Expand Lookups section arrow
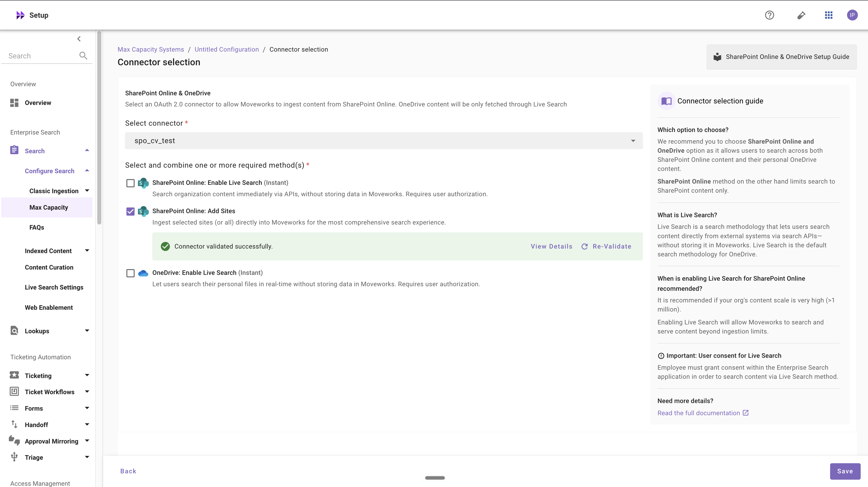Viewport: 868px width, 487px height. click(x=87, y=330)
